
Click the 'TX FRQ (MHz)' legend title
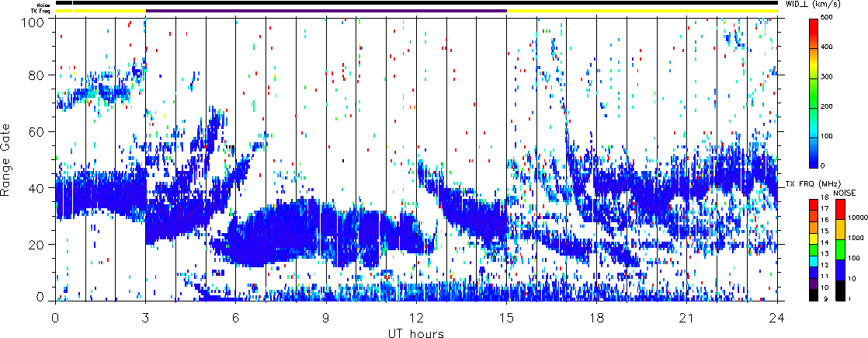click(x=809, y=184)
